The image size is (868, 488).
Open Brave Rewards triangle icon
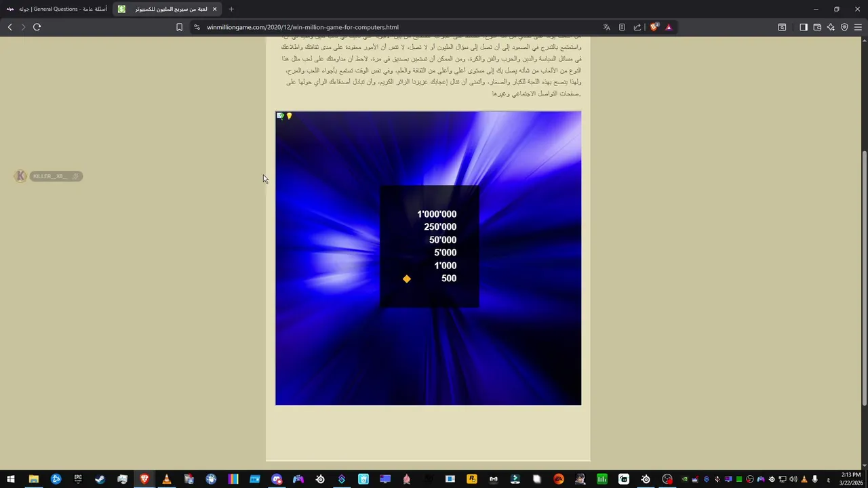pyautogui.click(x=669, y=27)
